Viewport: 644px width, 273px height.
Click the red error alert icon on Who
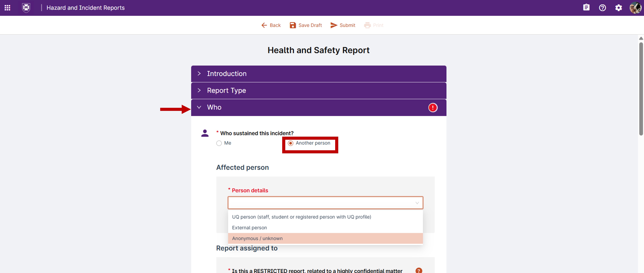pyautogui.click(x=433, y=108)
